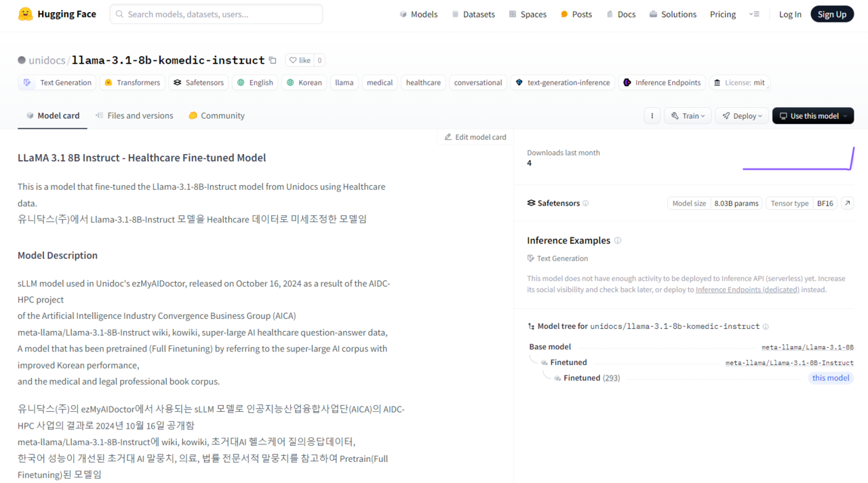This screenshot has width=868, height=483.
Task: Click the search models input field
Action: tap(216, 14)
